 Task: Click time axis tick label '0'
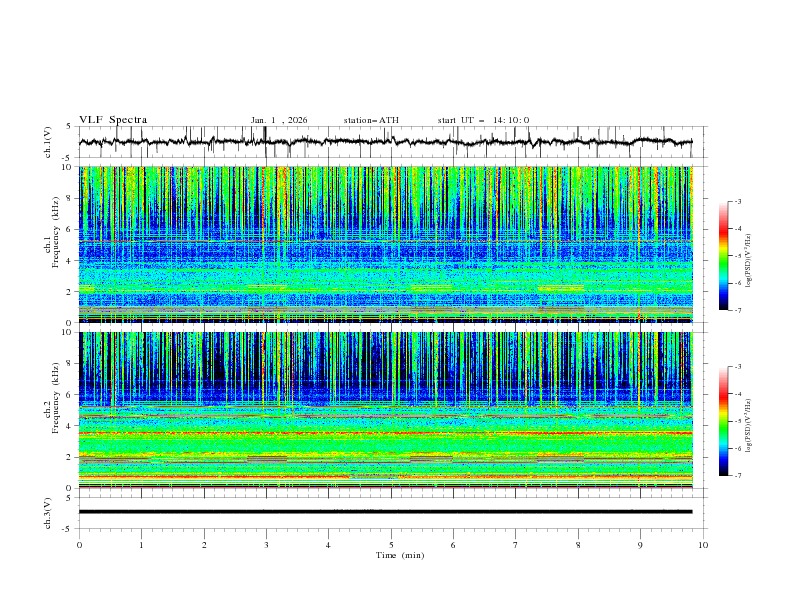coord(79,545)
